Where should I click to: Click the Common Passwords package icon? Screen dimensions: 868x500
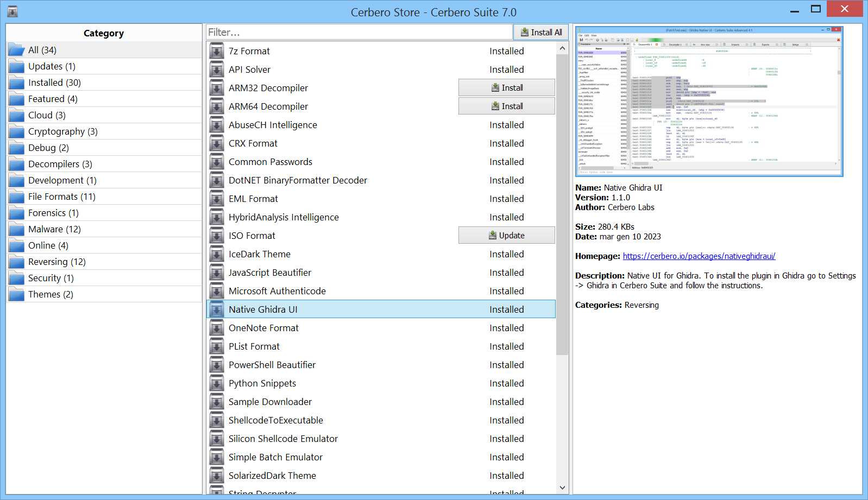click(217, 162)
